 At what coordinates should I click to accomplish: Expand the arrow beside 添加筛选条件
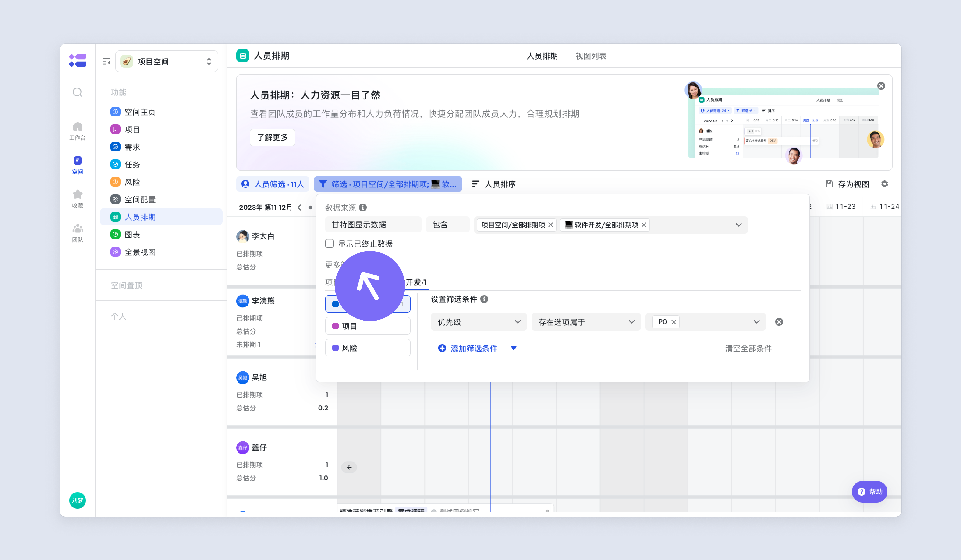click(x=514, y=348)
